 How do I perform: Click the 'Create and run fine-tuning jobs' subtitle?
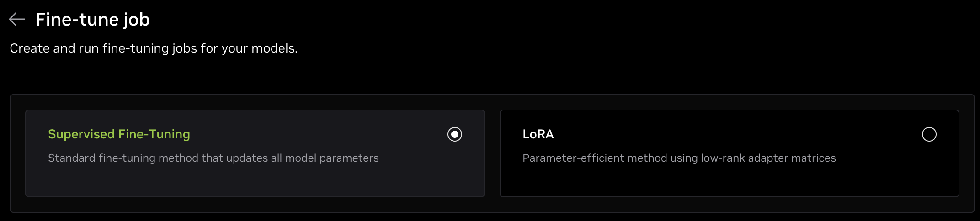pos(154,48)
